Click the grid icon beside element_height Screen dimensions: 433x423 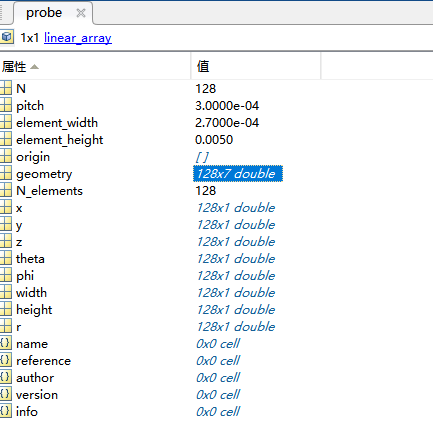click(x=5, y=139)
